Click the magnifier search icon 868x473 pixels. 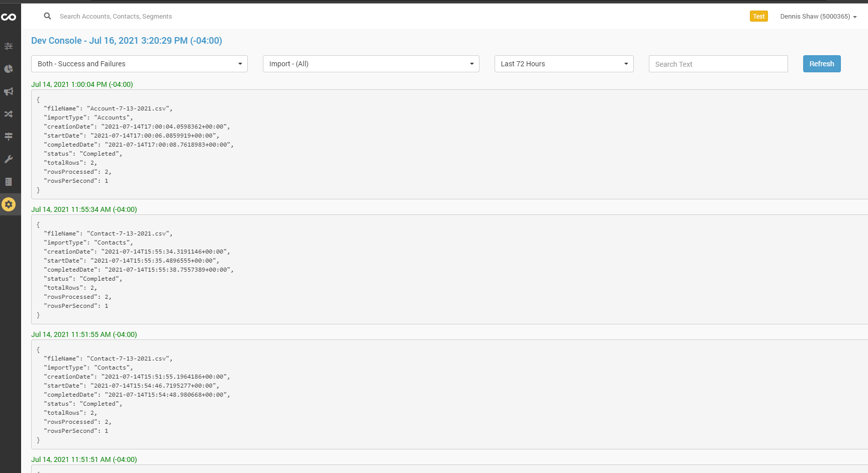pyautogui.click(x=47, y=16)
